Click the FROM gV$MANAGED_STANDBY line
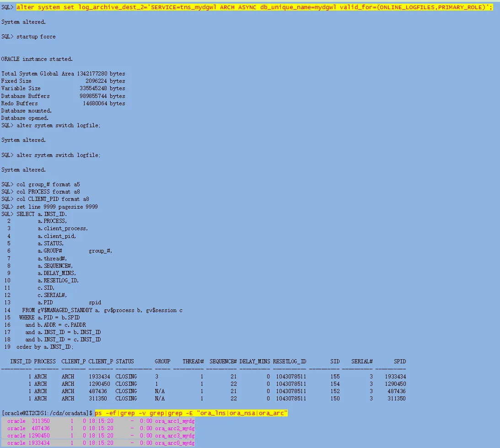This screenshot has height=448, width=500. [x=102, y=310]
